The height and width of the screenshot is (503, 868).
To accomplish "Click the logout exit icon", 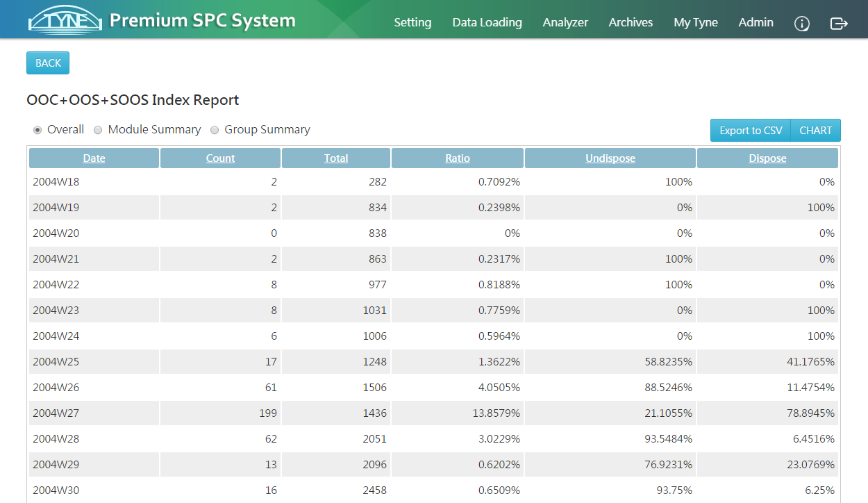I will 839,24.
